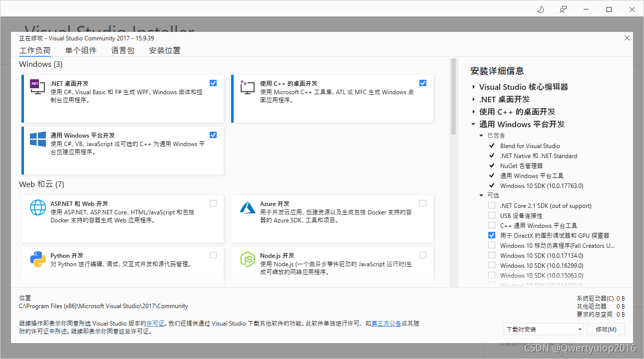This screenshot has width=644, height=359.
Task: Click the Node.js 开发 hexagon icon
Action: 248,259
